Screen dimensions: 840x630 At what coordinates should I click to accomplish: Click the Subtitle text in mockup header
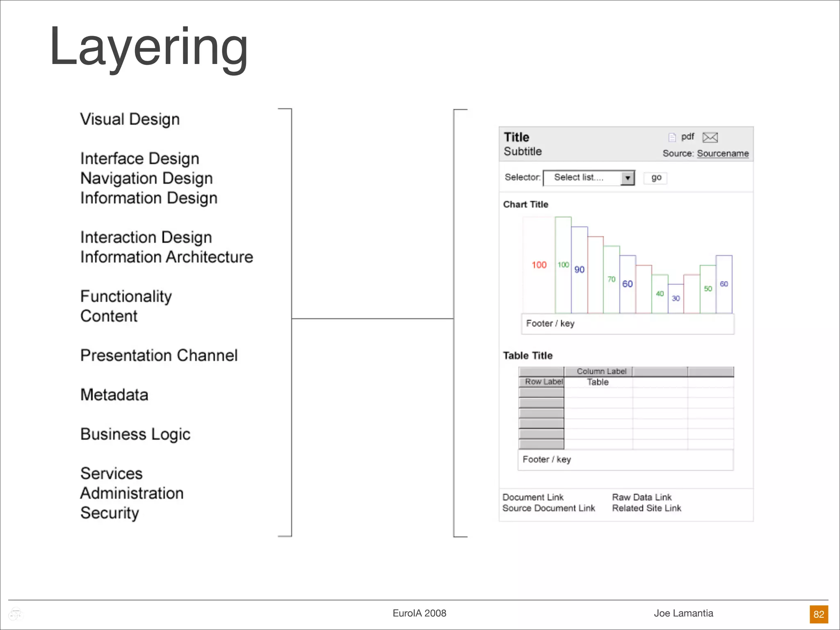[x=523, y=151]
